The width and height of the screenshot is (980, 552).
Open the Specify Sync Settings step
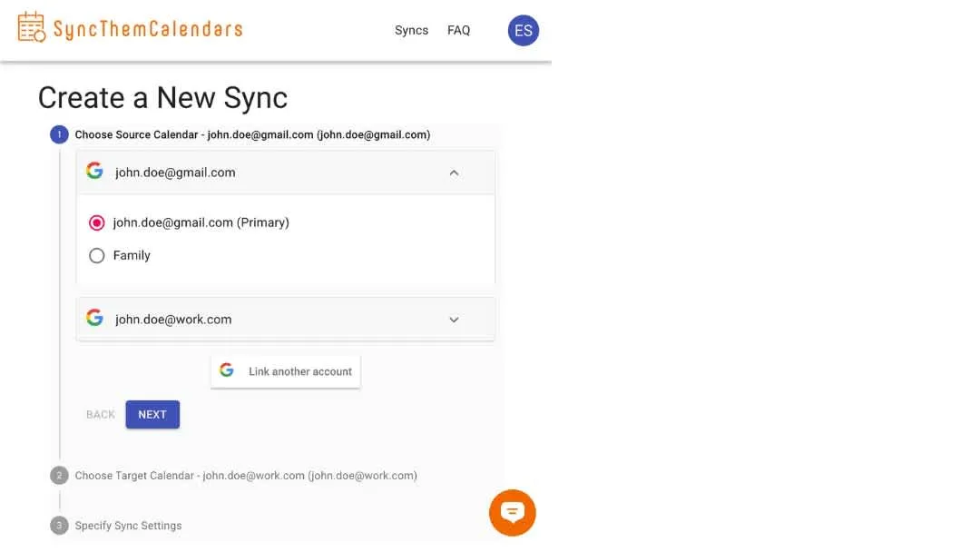click(x=128, y=526)
